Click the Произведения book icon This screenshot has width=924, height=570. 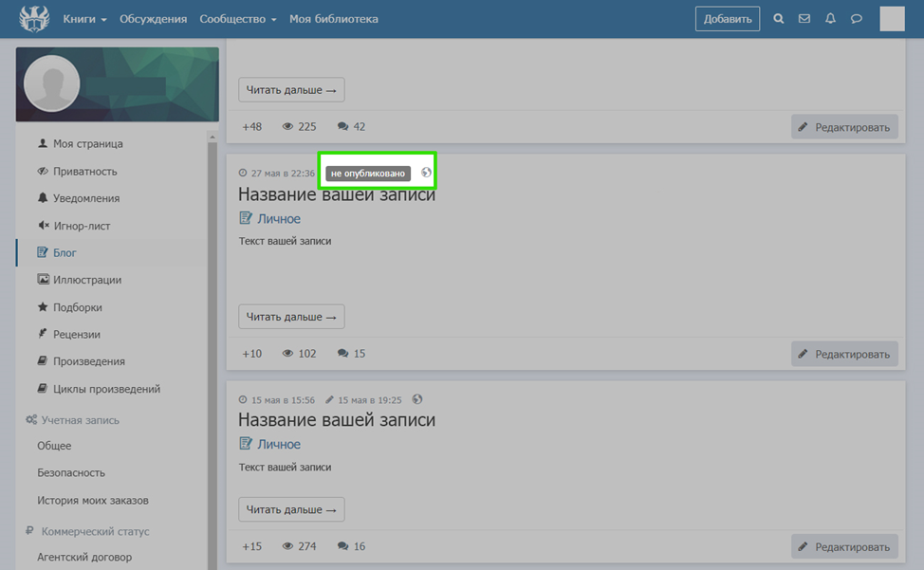43,361
